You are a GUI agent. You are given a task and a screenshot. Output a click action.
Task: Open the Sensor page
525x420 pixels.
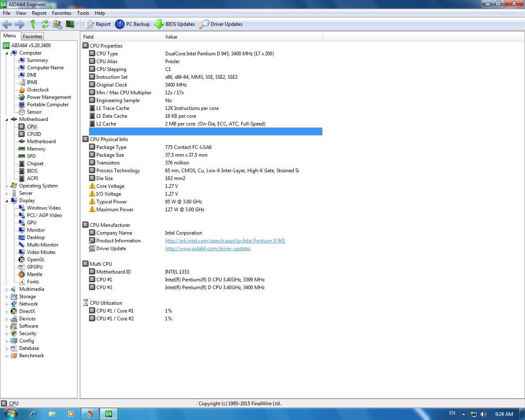coord(34,112)
